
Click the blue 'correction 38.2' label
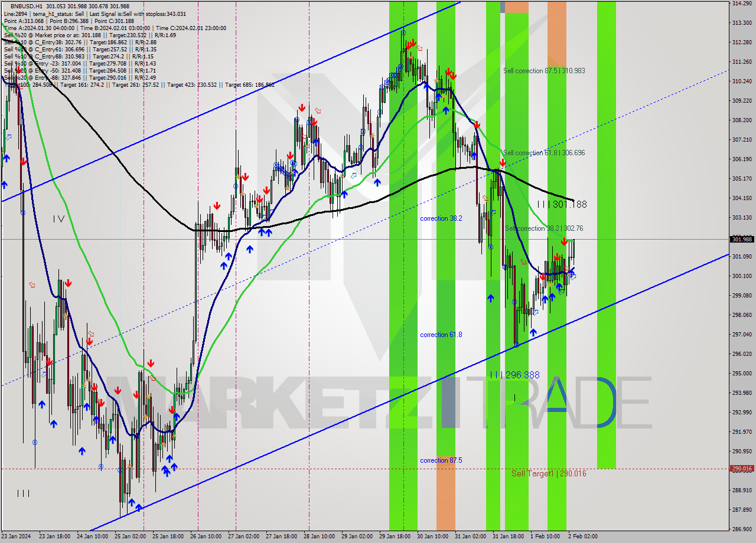[x=441, y=218]
